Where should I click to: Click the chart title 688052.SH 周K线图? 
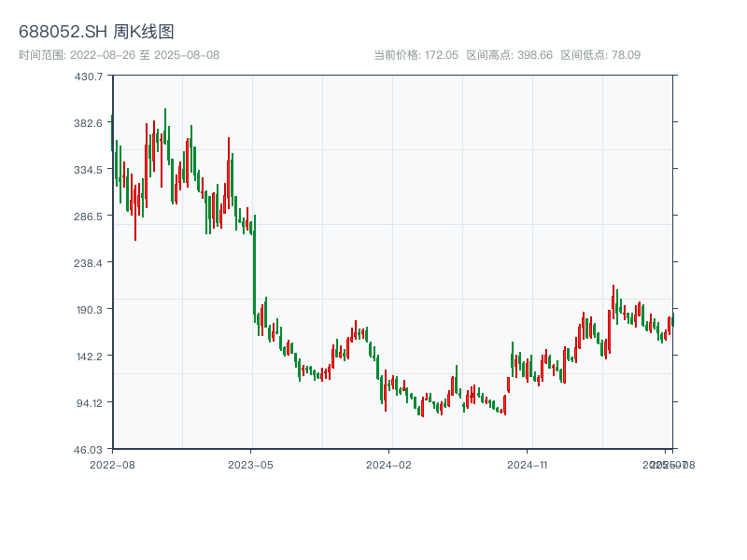pos(96,32)
